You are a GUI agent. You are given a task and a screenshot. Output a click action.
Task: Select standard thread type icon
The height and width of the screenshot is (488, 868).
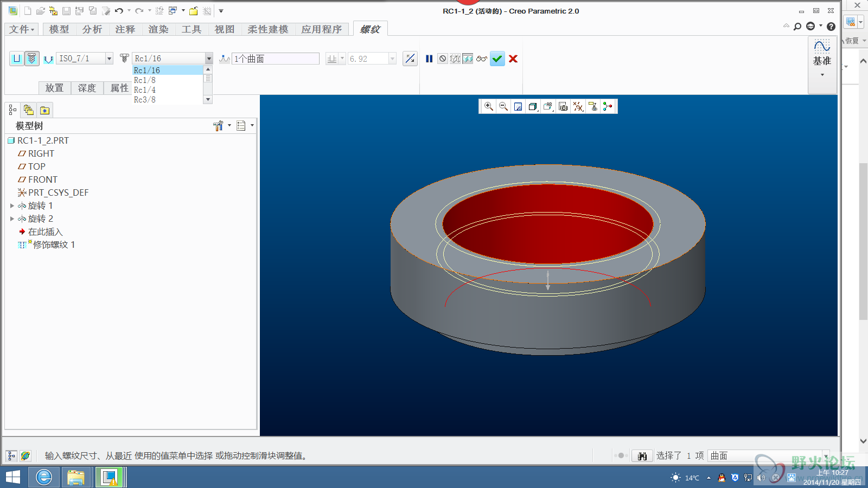[x=32, y=59]
